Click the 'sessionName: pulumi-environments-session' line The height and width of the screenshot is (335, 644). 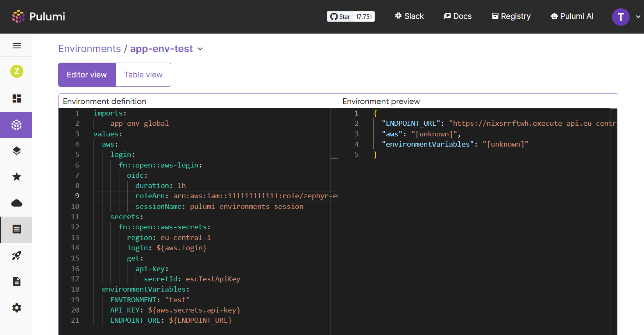(219, 206)
